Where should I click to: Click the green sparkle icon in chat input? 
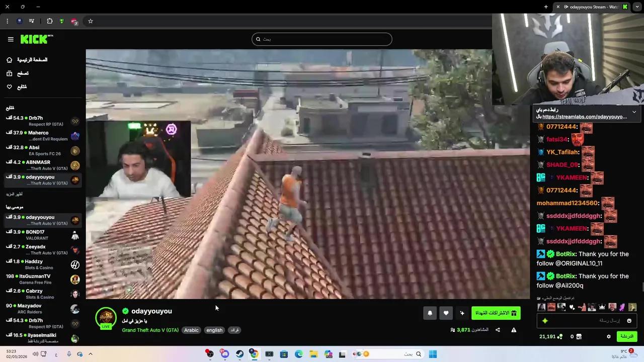(x=545, y=321)
